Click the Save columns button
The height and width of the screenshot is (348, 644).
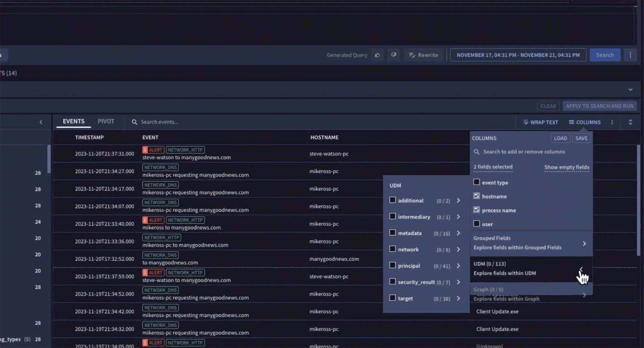pyautogui.click(x=581, y=138)
